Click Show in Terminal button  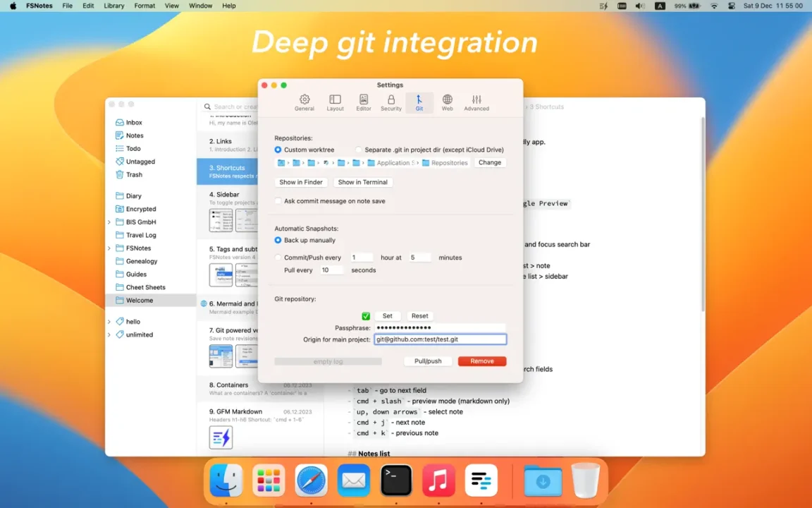[x=362, y=183]
